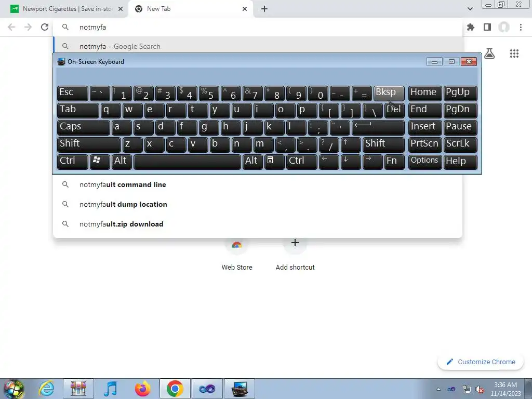The height and width of the screenshot is (399, 532).
Task: Toggle the ScrLk key
Action: tap(460, 144)
